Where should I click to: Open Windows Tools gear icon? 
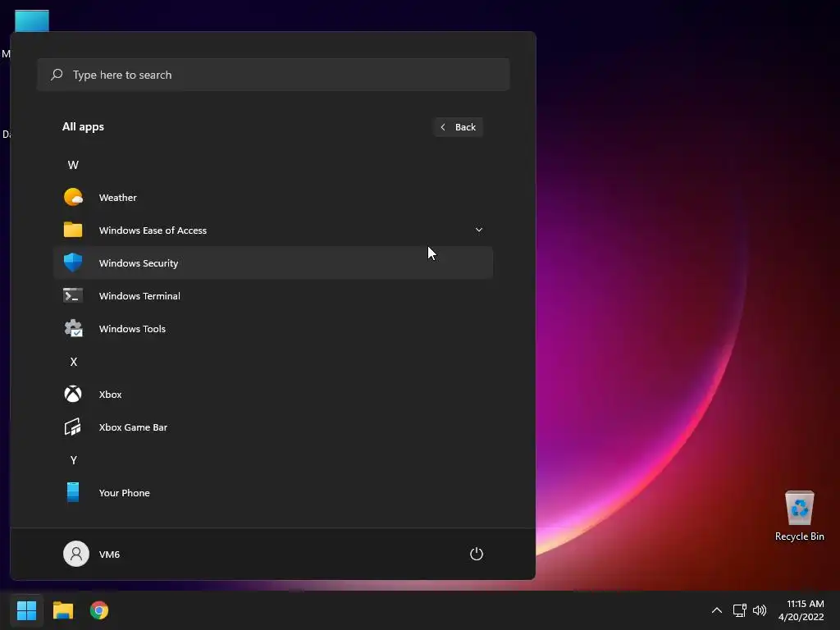73,328
